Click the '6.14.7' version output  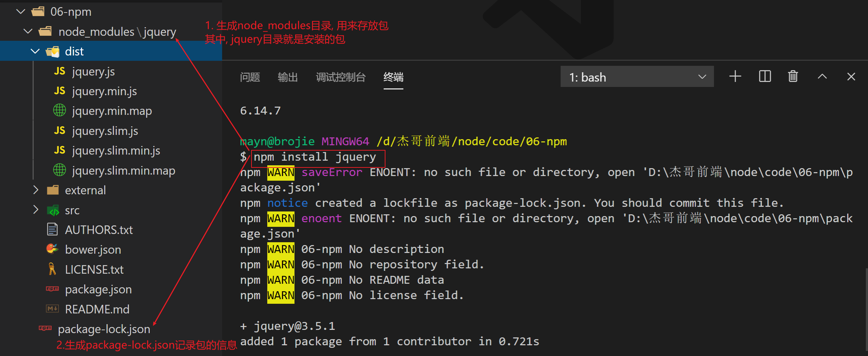[260, 111]
